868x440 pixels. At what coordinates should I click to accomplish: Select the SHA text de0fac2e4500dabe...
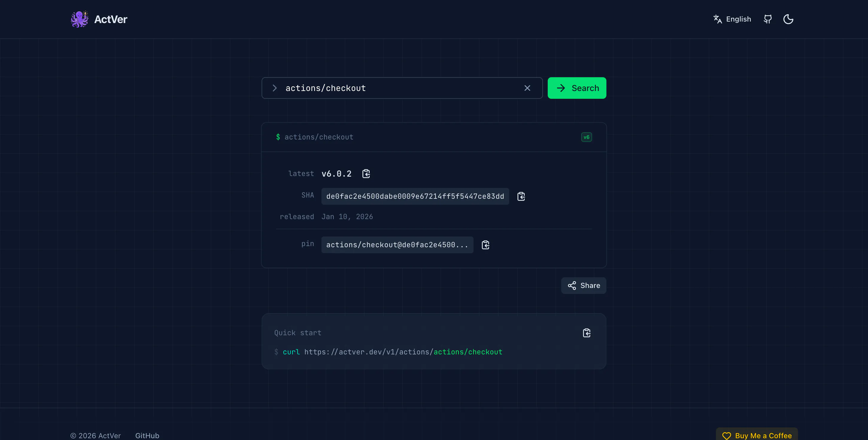click(x=415, y=196)
